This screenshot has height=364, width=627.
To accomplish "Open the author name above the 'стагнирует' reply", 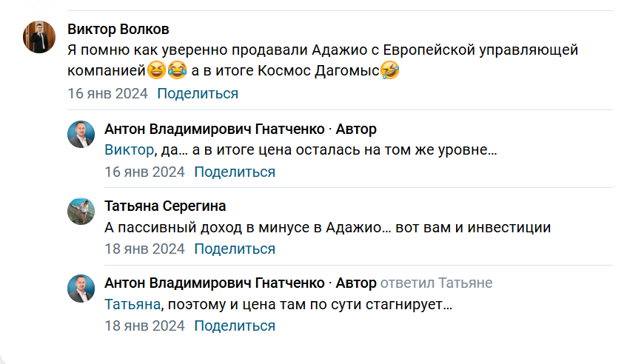I will click(x=215, y=283).
